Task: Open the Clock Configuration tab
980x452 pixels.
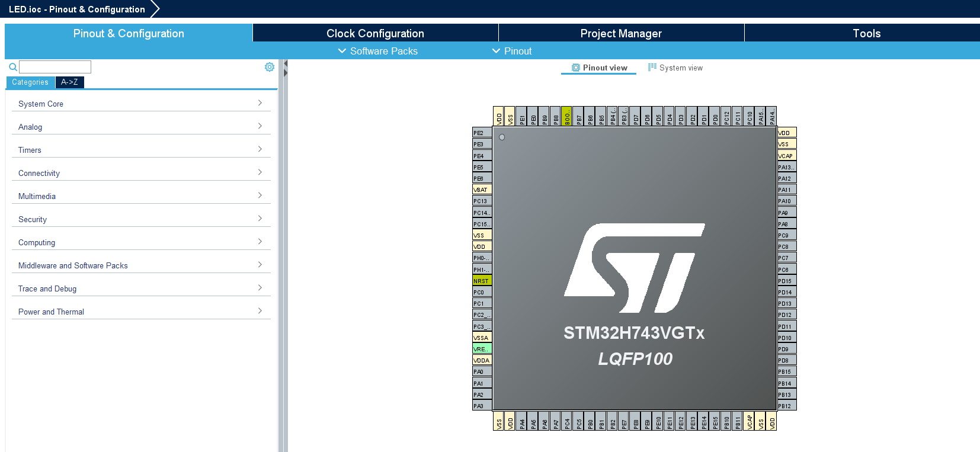Action: pos(375,33)
